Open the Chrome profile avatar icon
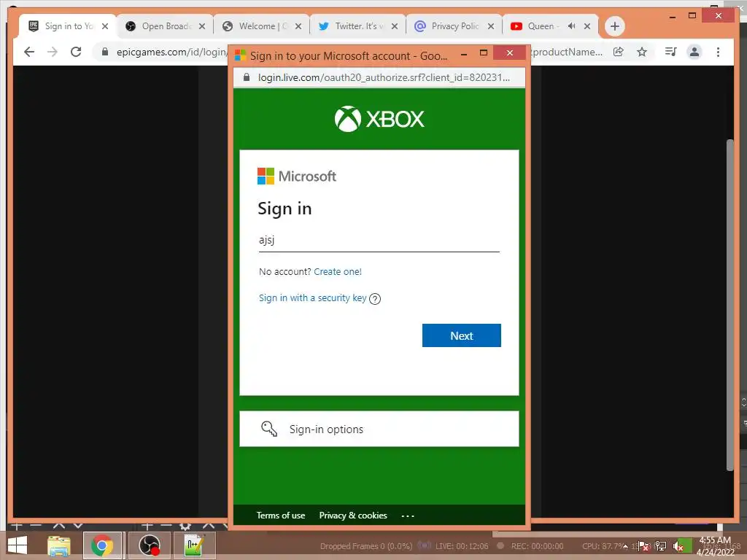Viewport: 747px width, 560px height. point(694,52)
